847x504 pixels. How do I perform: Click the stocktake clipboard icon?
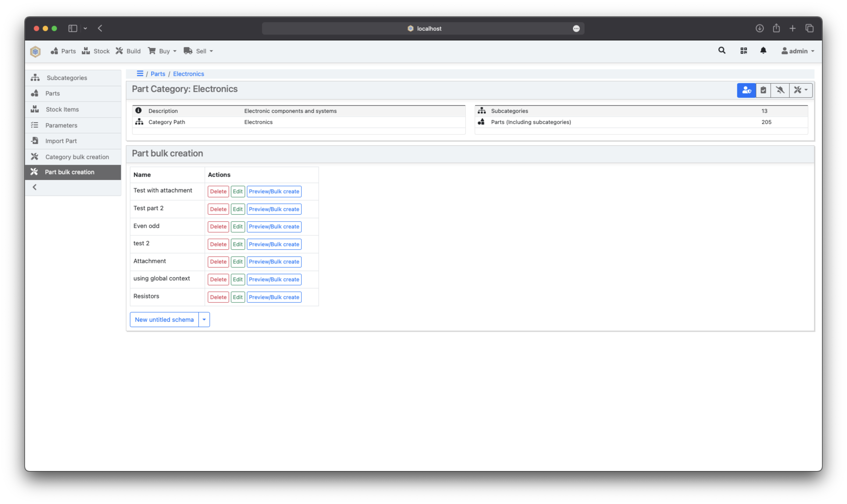coord(763,90)
